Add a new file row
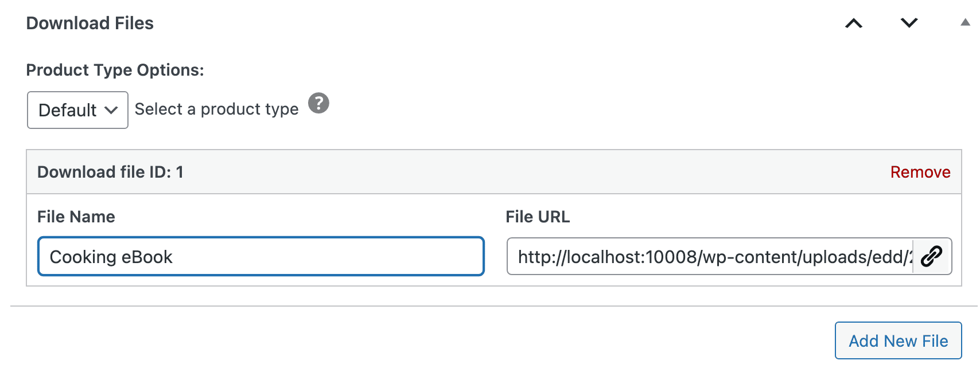 898,341
